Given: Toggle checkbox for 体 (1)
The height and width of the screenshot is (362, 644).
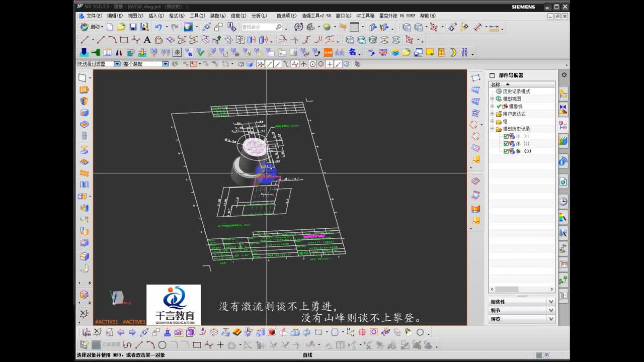Looking at the screenshot, I should pos(506,144).
